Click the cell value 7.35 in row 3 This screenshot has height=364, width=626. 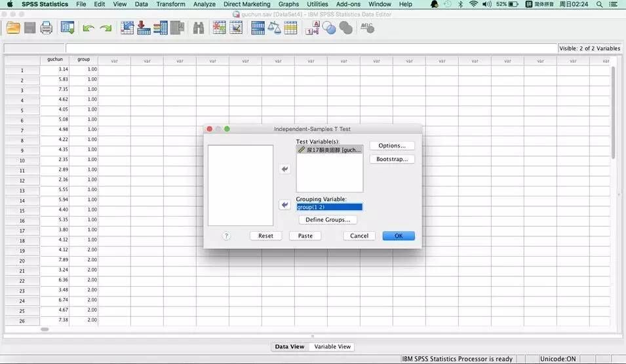[x=54, y=89]
